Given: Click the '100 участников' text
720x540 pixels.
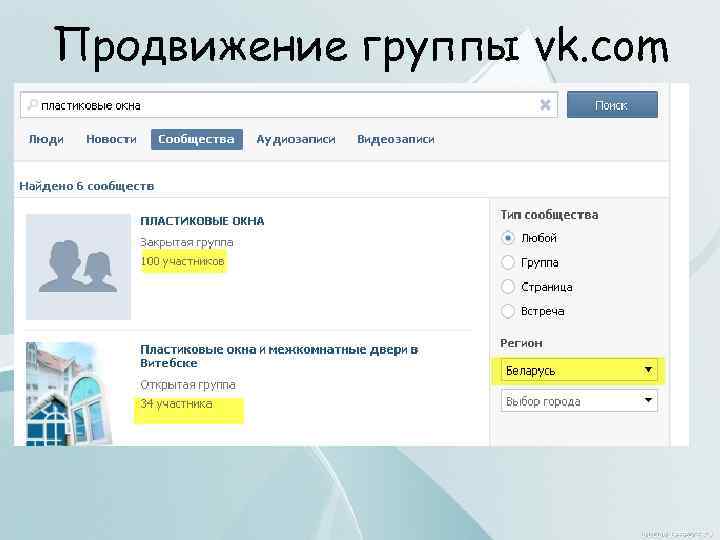Looking at the screenshot, I should point(182,261).
